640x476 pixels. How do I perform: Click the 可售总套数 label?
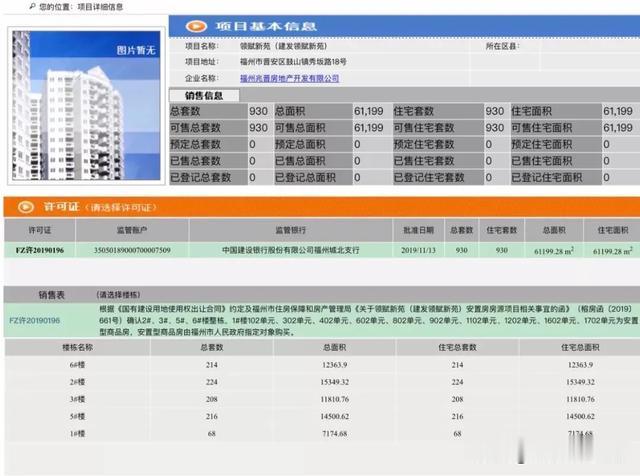195,128
